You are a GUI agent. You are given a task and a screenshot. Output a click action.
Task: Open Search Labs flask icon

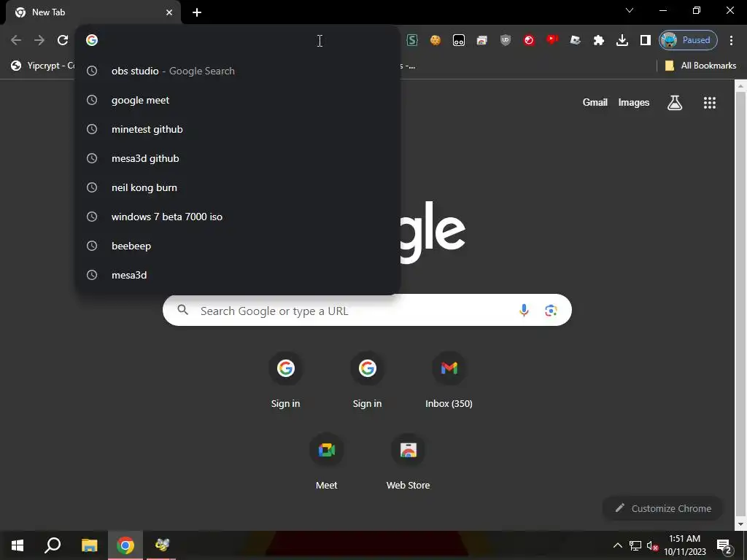coord(675,102)
